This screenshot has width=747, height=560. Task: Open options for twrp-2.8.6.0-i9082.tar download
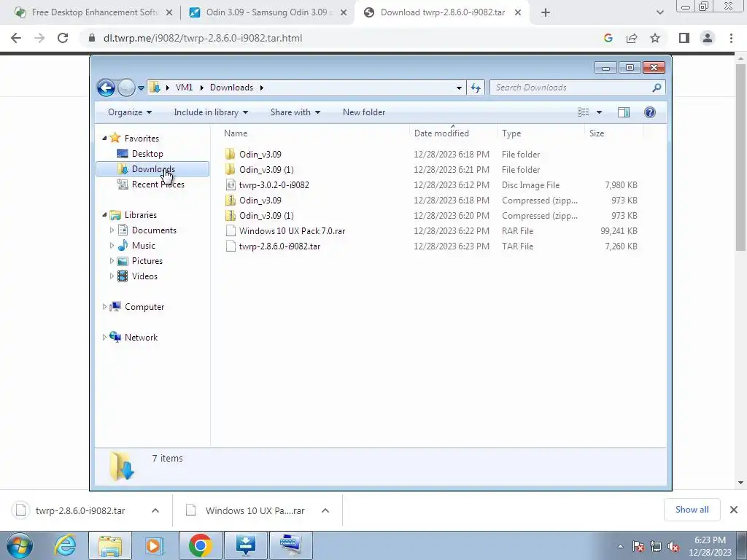[155, 510]
